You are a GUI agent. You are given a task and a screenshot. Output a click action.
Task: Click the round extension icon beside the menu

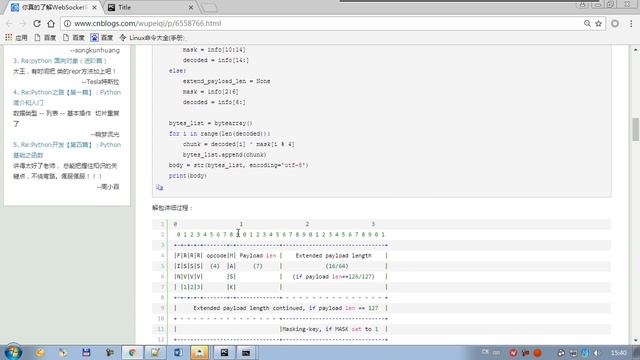click(x=615, y=24)
